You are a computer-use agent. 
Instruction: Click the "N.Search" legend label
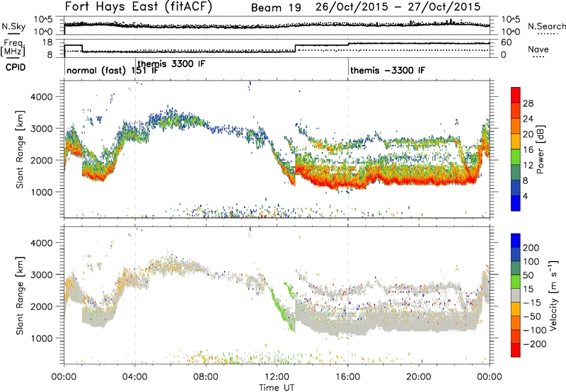546,26
